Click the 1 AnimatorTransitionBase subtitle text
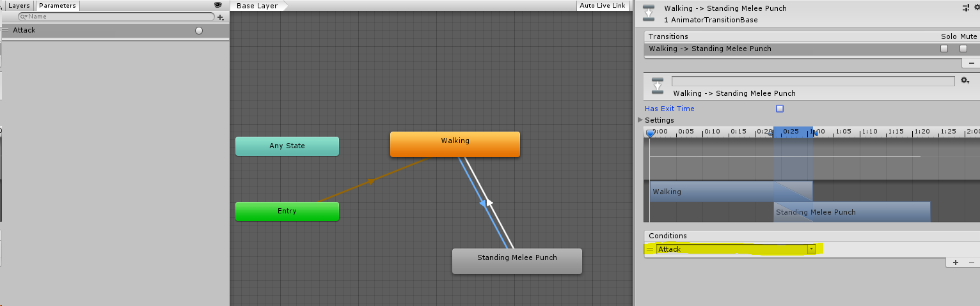The image size is (980, 306). pyautogui.click(x=711, y=20)
